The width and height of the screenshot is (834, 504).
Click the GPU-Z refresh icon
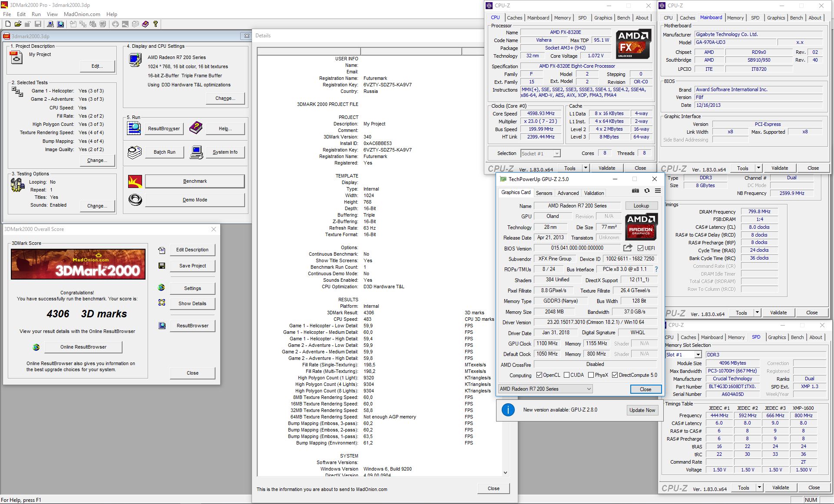tap(647, 191)
